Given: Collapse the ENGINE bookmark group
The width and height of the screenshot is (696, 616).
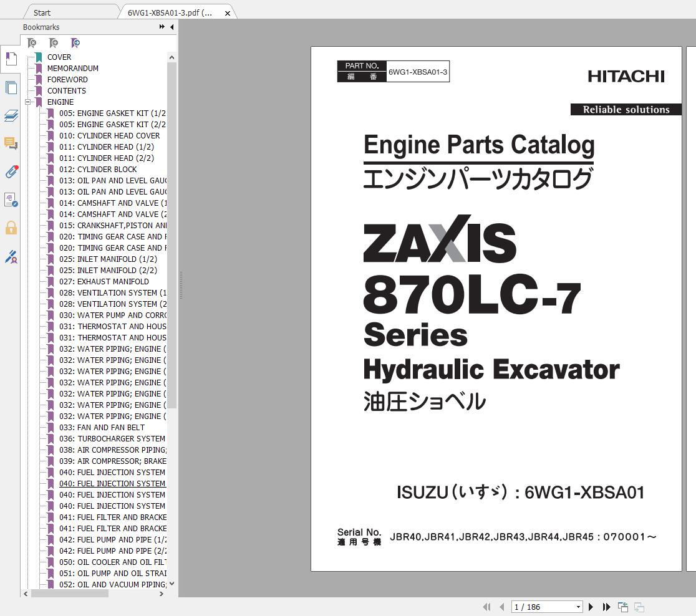Looking at the screenshot, I should point(28,102).
